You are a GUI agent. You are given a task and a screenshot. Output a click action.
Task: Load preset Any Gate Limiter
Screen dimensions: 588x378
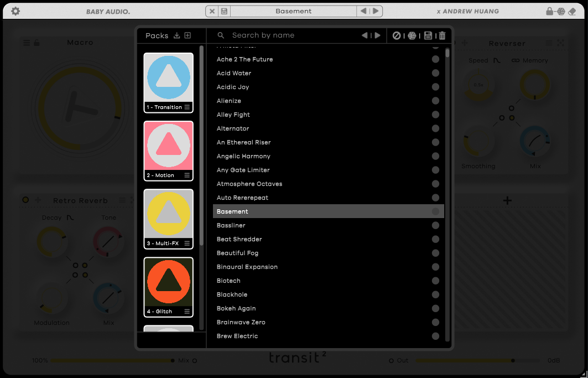pos(328,170)
